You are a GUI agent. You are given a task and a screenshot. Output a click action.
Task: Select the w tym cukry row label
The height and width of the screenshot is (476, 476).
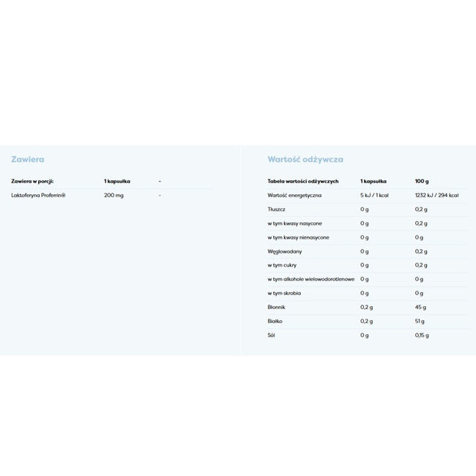pyautogui.click(x=283, y=265)
